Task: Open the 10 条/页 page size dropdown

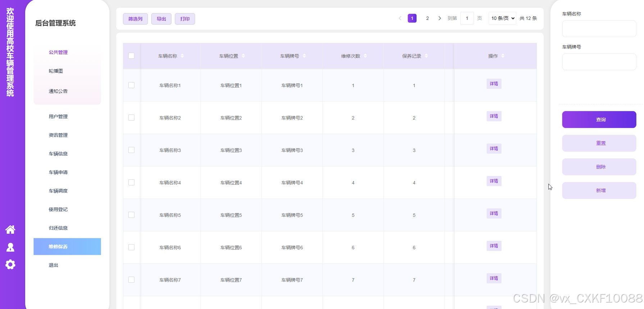Action: (502, 18)
